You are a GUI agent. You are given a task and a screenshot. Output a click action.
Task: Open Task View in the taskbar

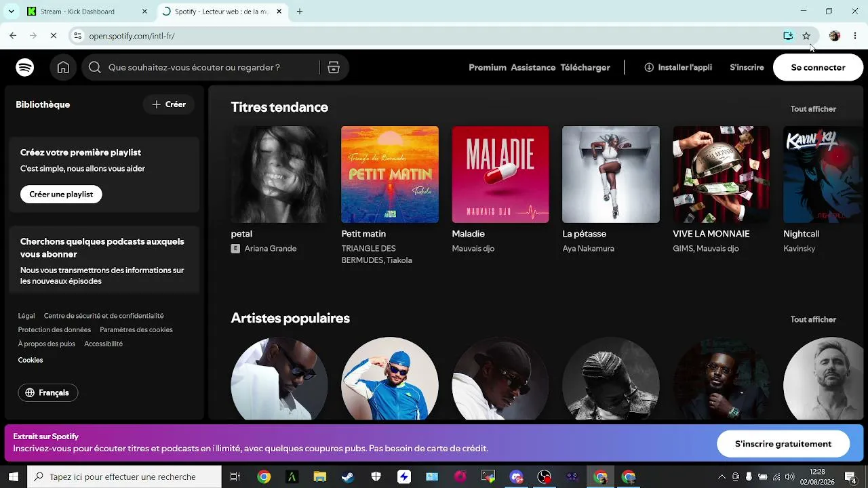tap(235, 476)
